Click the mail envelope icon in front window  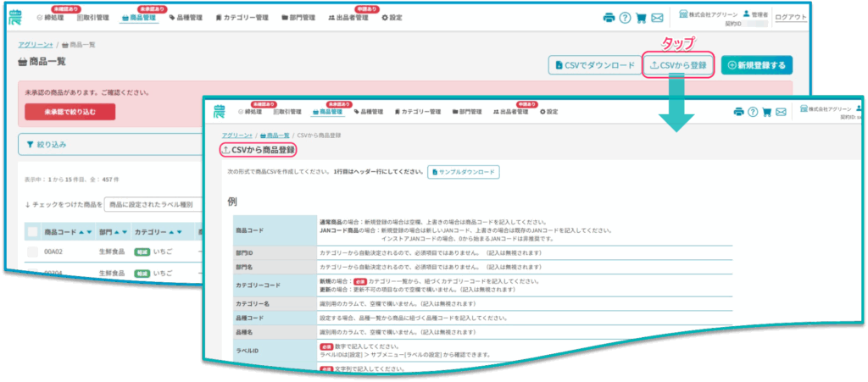pos(781,112)
